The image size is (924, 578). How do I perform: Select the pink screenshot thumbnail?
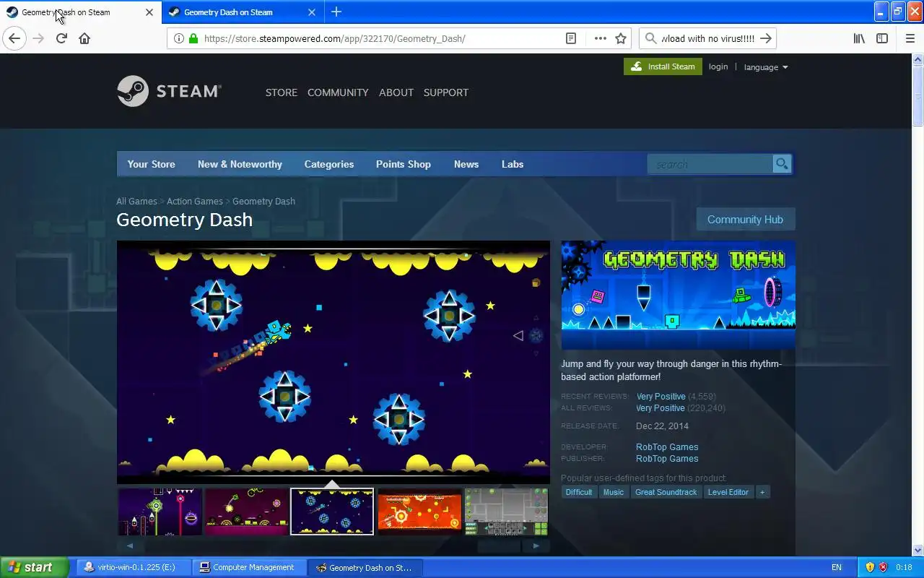click(247, 512)
